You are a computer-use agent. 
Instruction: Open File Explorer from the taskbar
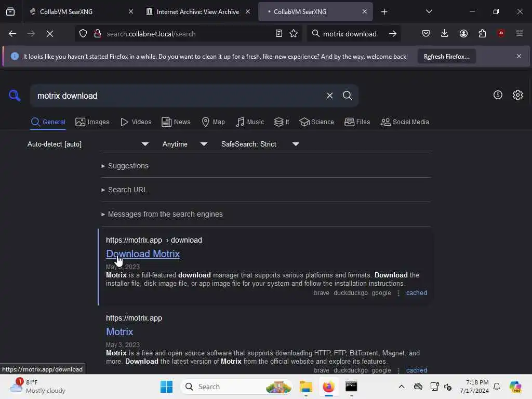coord(305,387)
